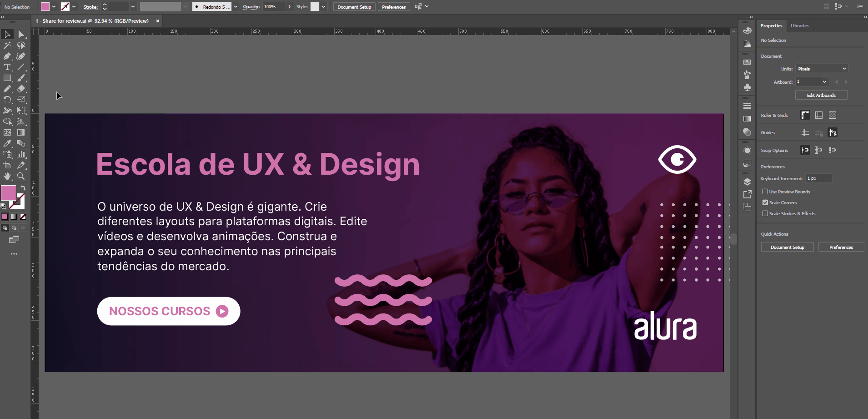Screen dimensions: 868x419
Task: Select the Paintbrush tool
Action: [x=21, y=78]
